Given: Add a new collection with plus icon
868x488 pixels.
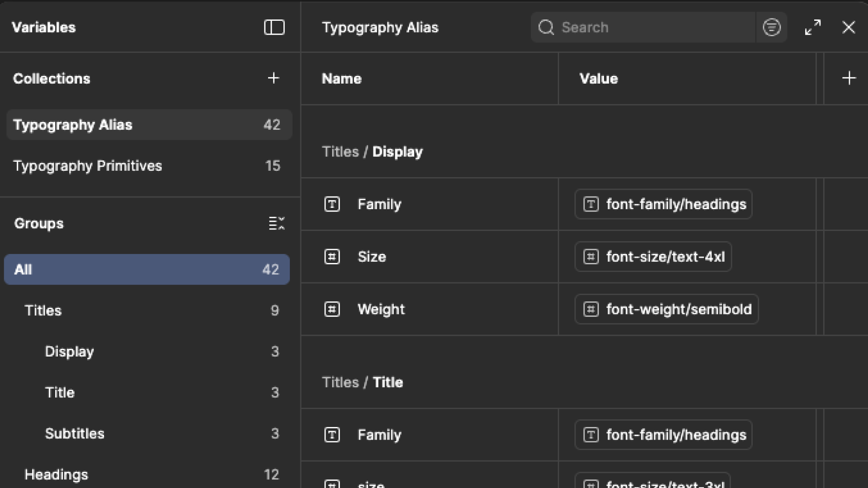Looking at the screenshot, I should click(273, 78).
